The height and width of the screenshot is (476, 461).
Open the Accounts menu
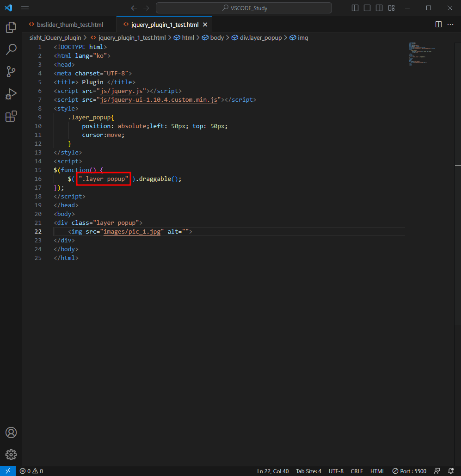(x=11, y=432)
